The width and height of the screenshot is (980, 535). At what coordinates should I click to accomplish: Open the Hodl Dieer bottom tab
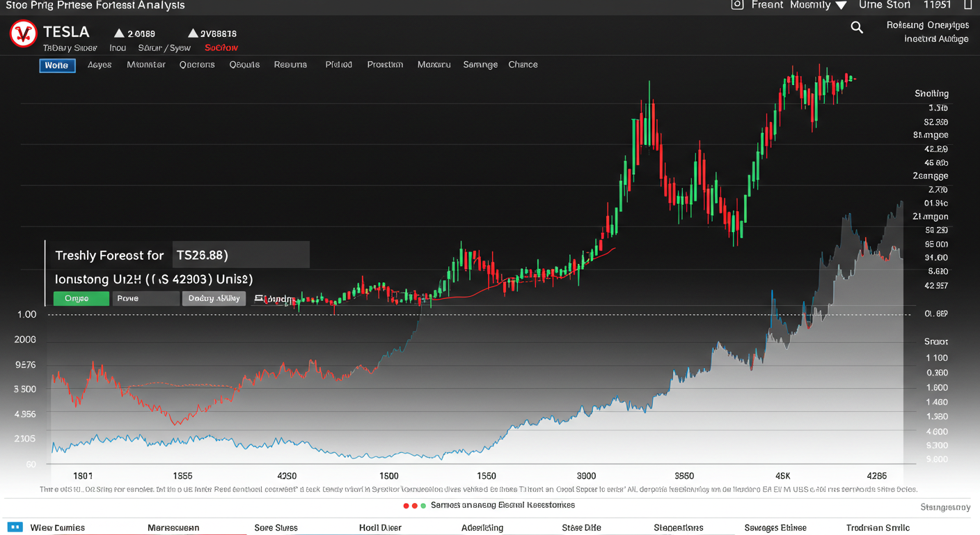(x=380, y=527)
